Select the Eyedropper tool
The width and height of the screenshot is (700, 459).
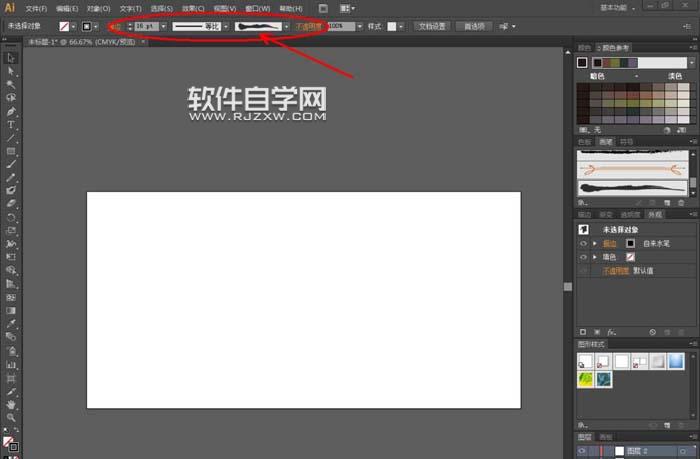coord(11,323)
